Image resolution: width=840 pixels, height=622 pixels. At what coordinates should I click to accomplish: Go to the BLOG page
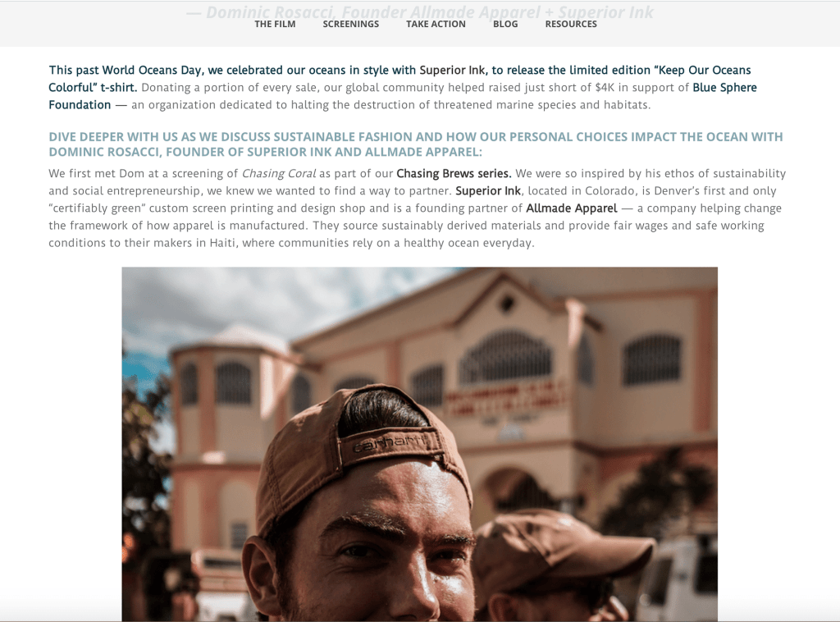(x=505, y=24)
